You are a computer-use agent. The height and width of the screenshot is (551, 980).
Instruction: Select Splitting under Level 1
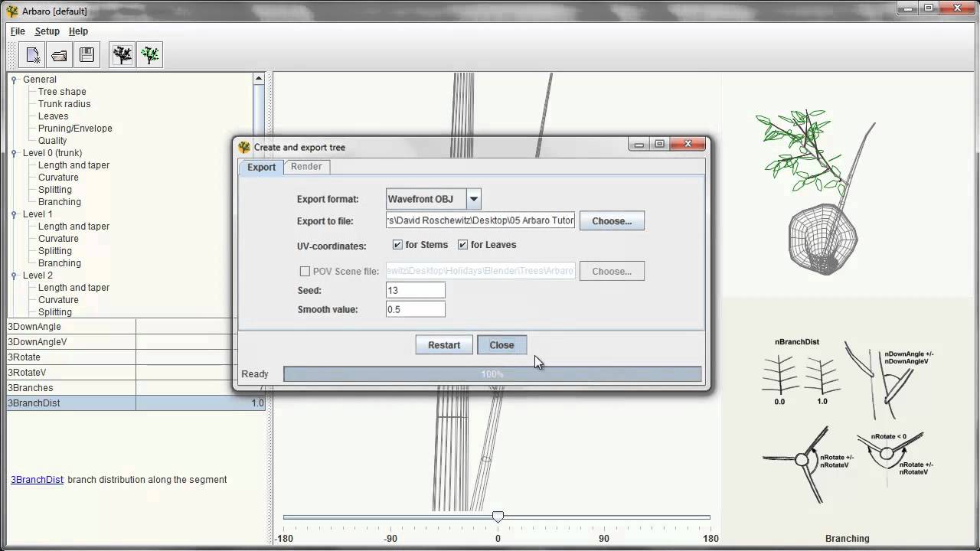(x=55, y=251)
